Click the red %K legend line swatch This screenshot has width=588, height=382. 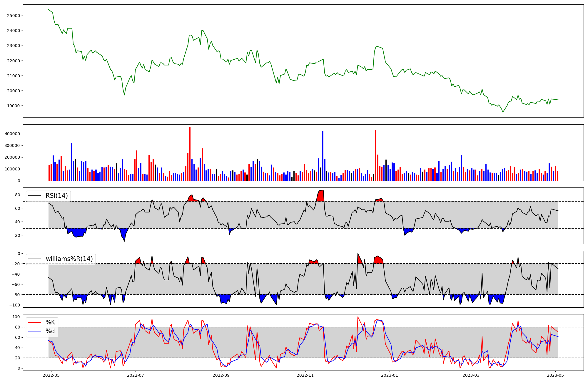point(34,322)
